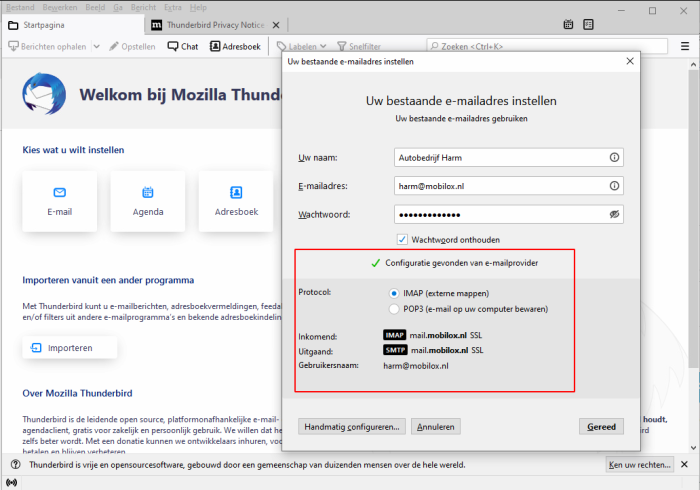Open the Bewerken menu
The width and height of the screenshot is (700, 490).
click(x=60, y=7)
